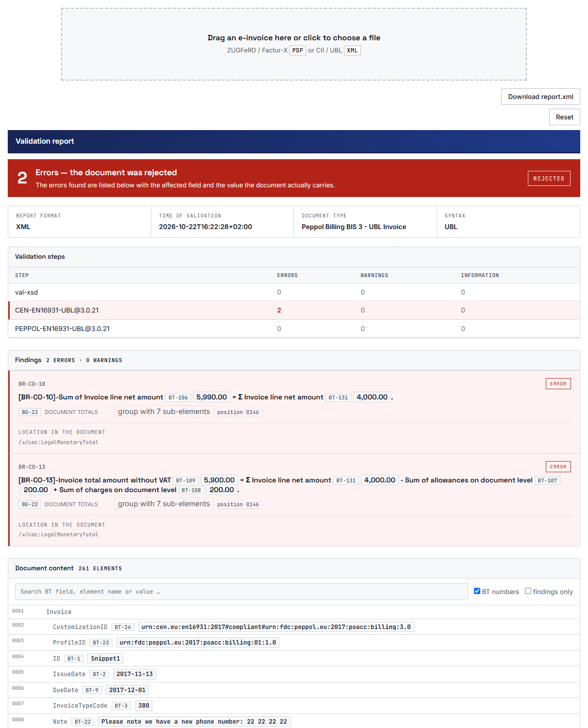
Task: Click the Reset button
Action: tap(564, 117)
